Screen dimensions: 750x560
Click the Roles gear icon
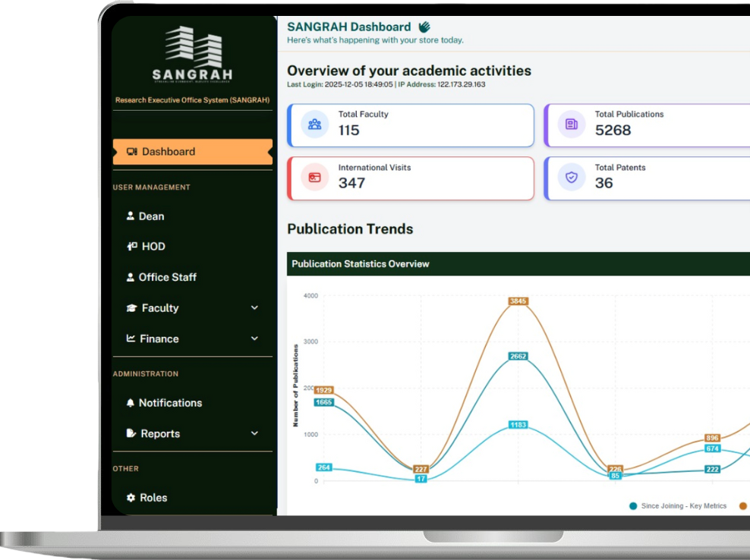(131, 498)
